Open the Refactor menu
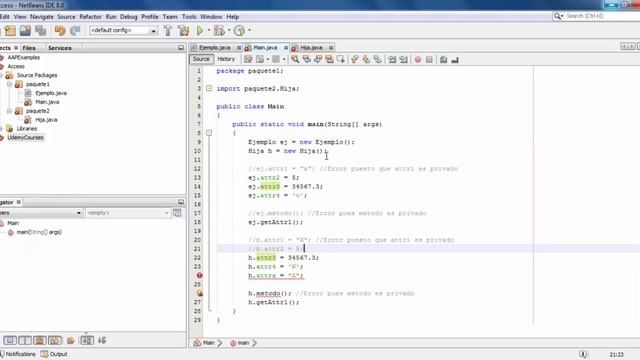The height and width of the screenshot is (360, 640). click(x=90, y=17)
